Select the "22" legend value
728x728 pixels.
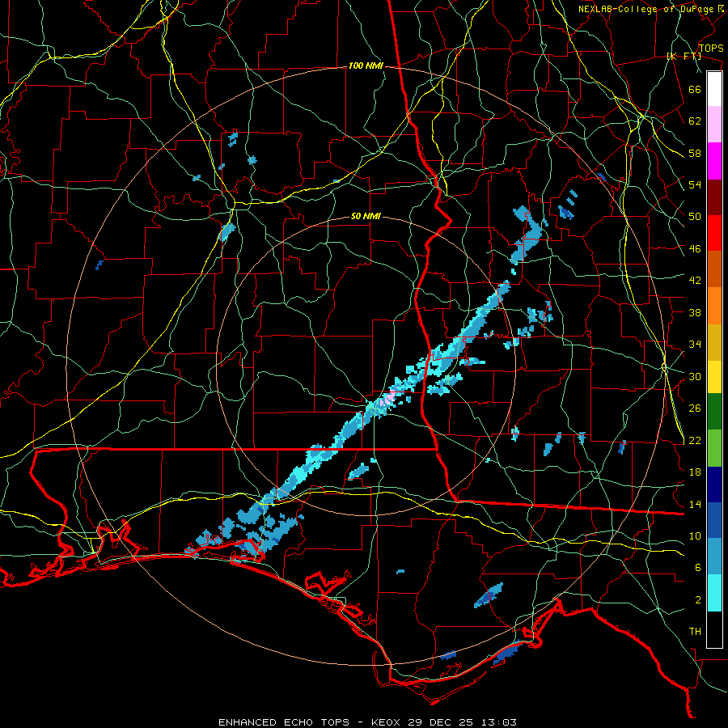pyautogui.click(x=695, y=441)
